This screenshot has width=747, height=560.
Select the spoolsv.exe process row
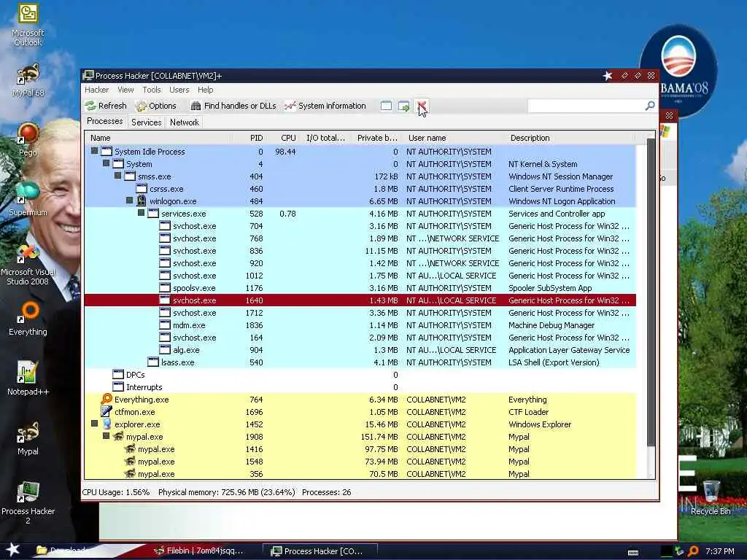tap(360, 287)
